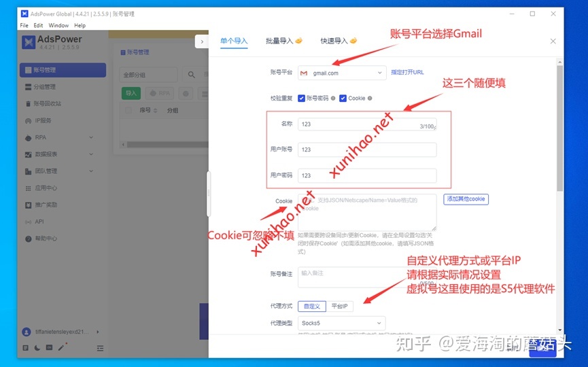Open the Help menu
Viewport: 588px width, 367px height.
80,25
